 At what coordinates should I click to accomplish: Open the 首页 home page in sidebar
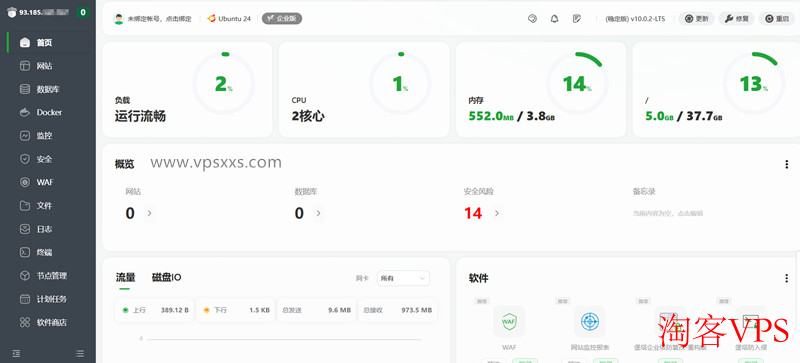tap(48, 43)
